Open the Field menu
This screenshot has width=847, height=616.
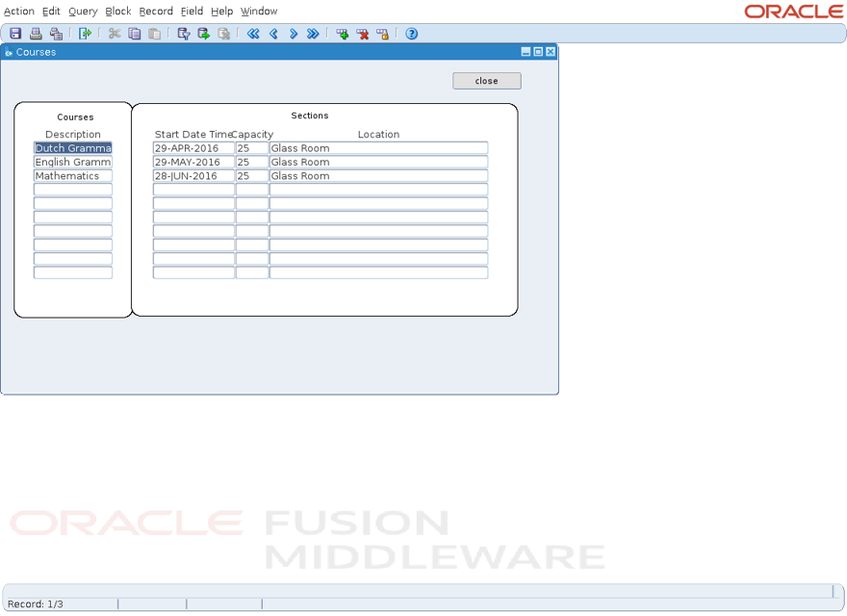click(x=192, y=11)
